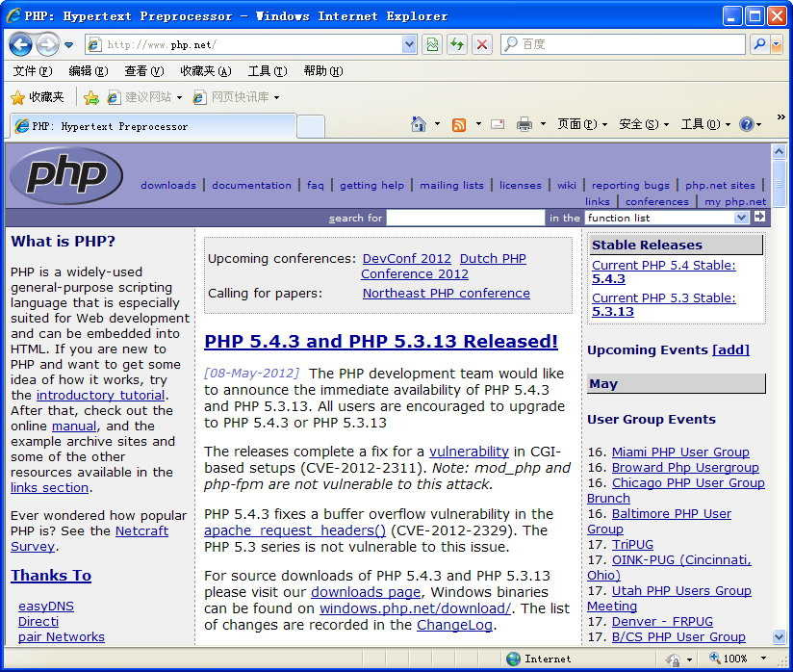Click the browser Forward arrow button

click(x=47, y=45)
